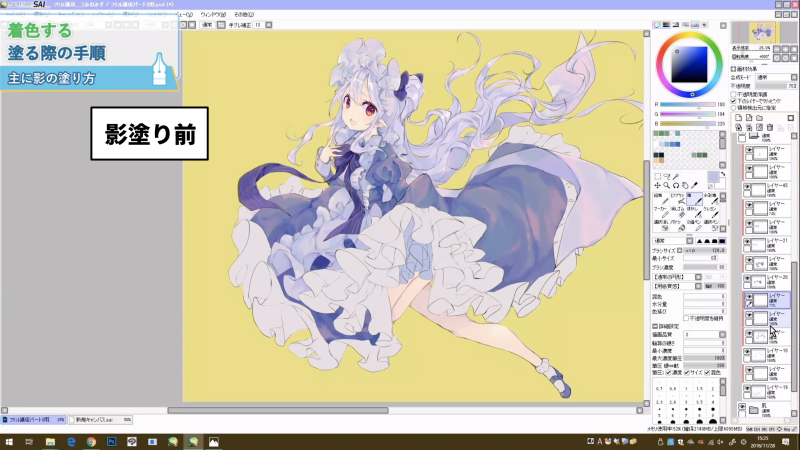Select the magic wand tool
The image size is (800, 450).
[x=676, y=177]
